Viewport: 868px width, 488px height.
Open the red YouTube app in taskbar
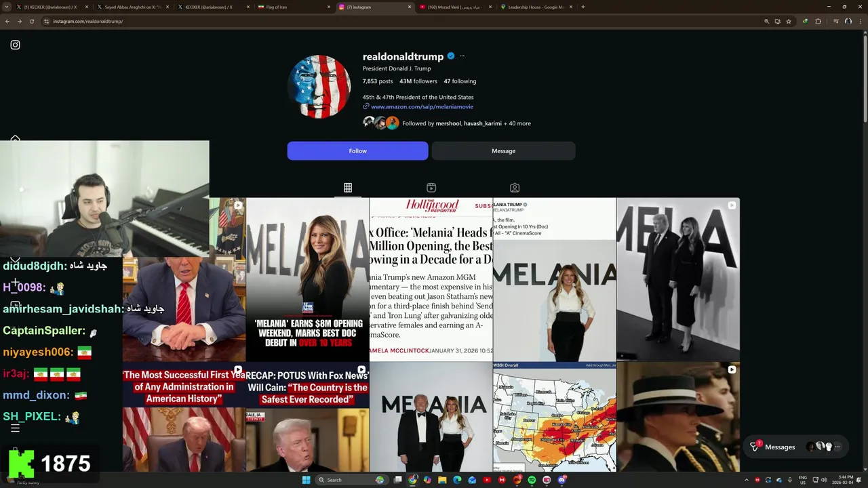[x=487, y=480]
